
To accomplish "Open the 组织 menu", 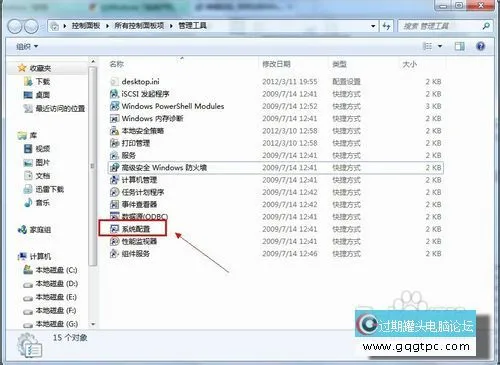I will 27,47.
